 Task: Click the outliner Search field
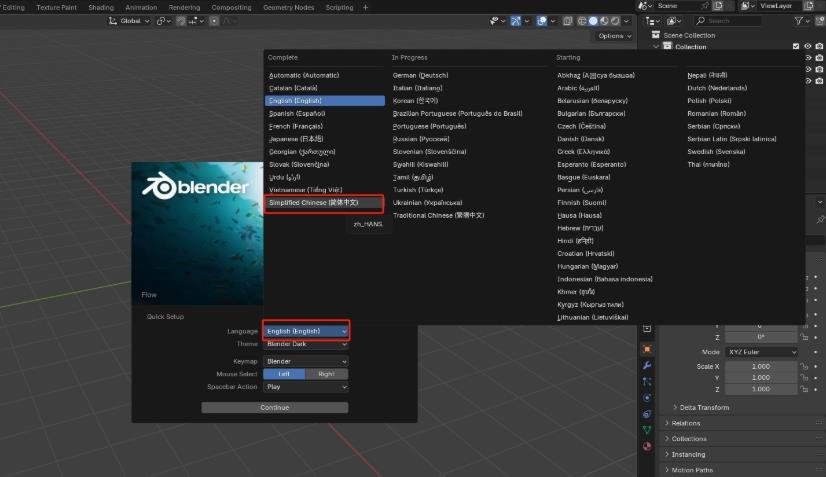(x=728, y=21)
